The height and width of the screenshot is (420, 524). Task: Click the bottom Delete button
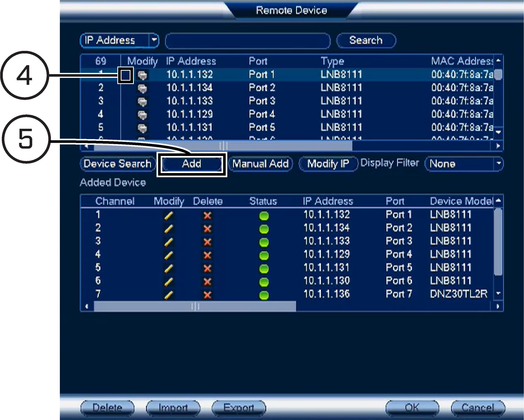click(107, 408)
